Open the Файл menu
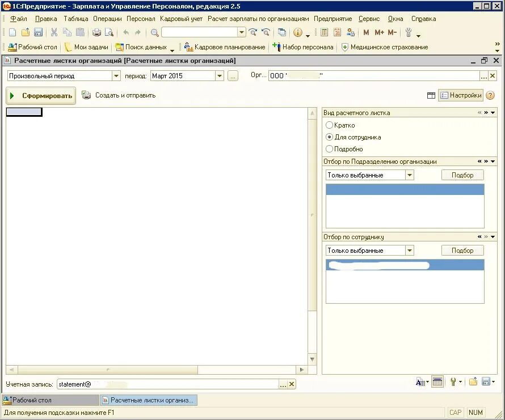The height and width of the screenshot is (420, 505). [19, 19]
